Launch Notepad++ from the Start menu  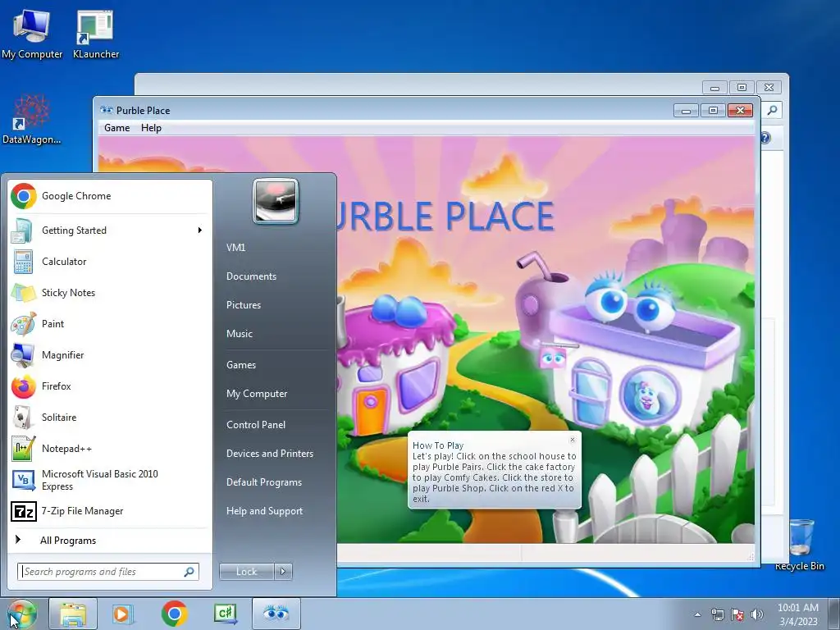point(110,449)
